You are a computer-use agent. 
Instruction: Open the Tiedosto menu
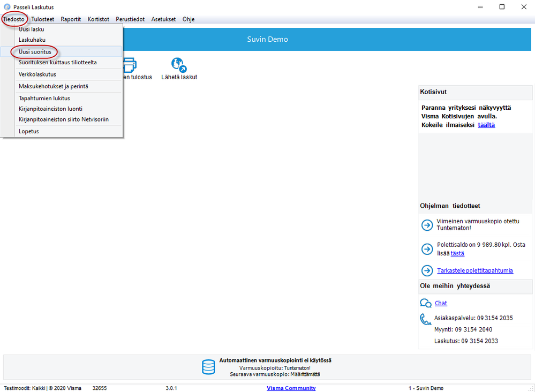point(14,19)
